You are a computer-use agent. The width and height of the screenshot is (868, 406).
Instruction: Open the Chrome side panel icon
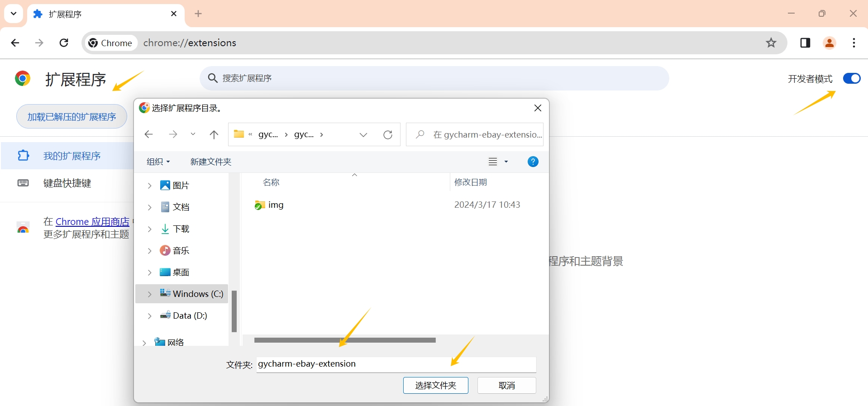[805, 43]
